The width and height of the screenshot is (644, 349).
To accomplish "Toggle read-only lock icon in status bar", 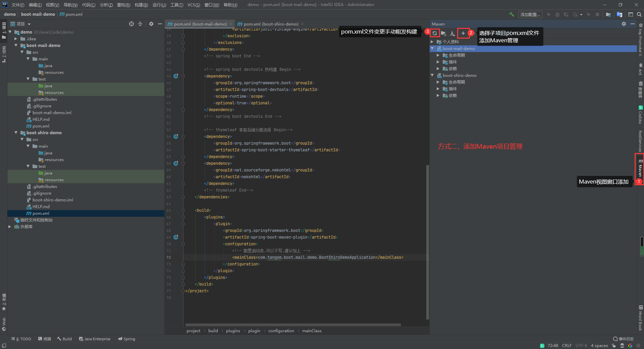I will (613, 346).
